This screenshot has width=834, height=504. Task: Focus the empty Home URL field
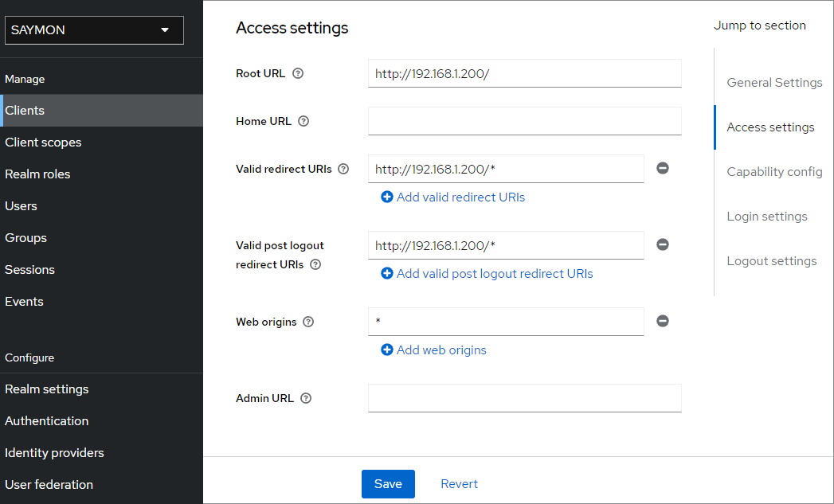point(524,121)
